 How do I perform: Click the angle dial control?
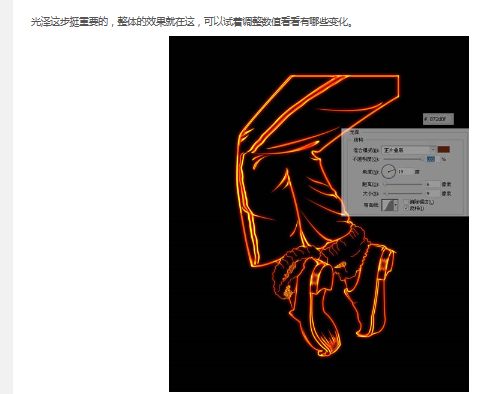pyautogui.click(x=388, y=172)
